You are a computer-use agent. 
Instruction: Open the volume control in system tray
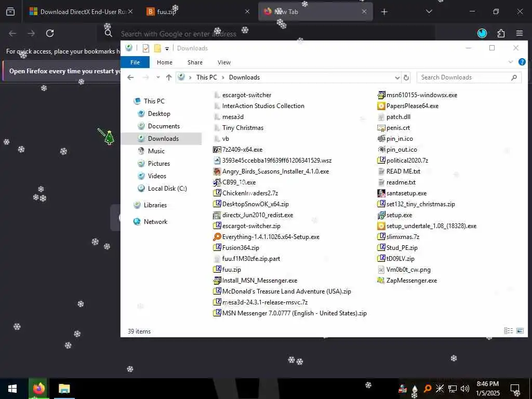pyautogui.click(x=465, y=389)
